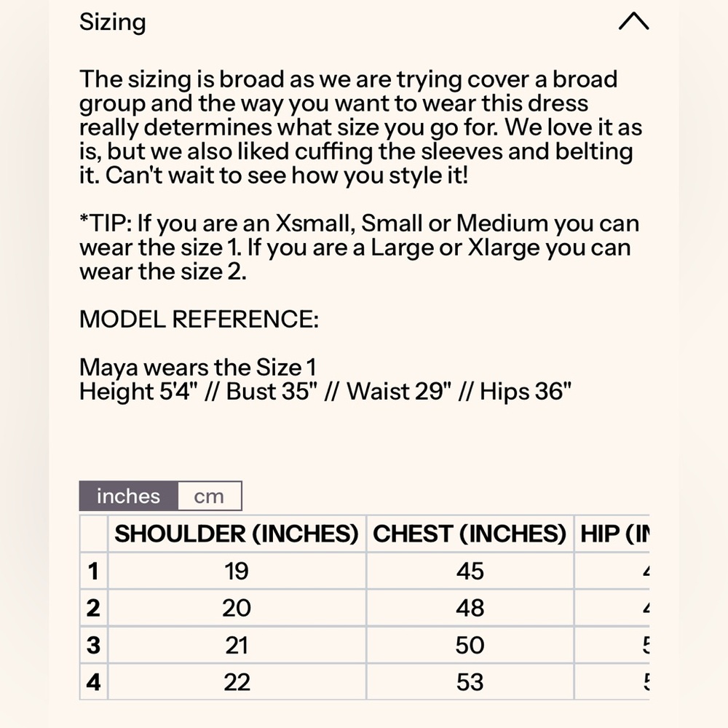
Task: Click the Sizing section heading
Action: pos(112,23)
